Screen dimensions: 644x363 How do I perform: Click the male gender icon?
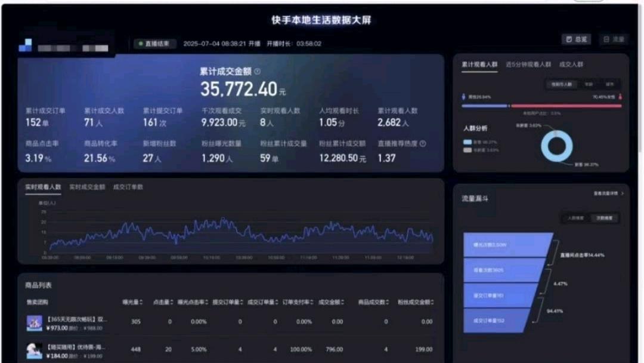point(464,97)
